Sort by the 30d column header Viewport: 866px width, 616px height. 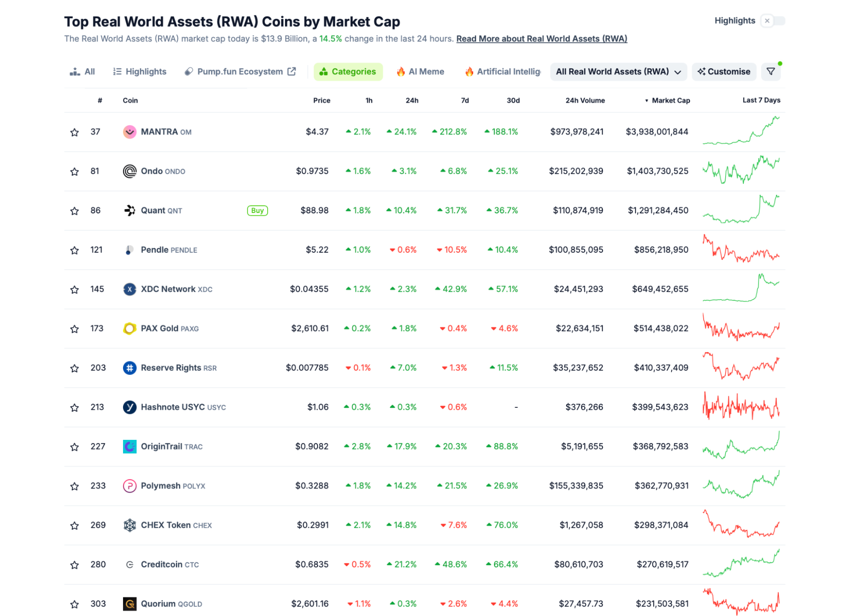pos(513,100)
